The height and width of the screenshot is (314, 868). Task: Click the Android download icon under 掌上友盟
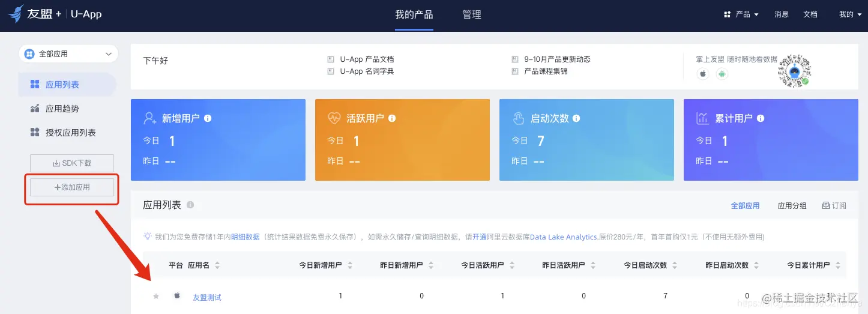click(x=722, y=74)
